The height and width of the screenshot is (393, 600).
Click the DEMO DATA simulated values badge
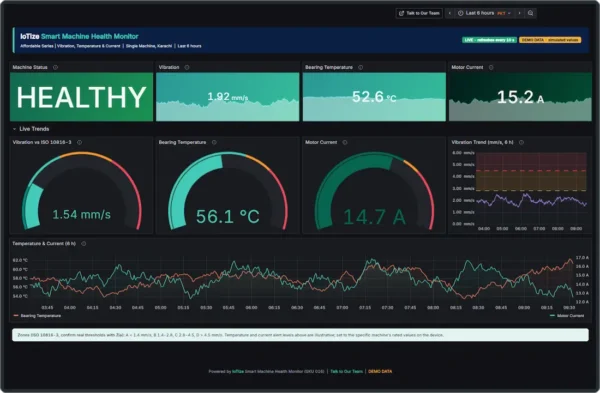click(x=550, y=40)
